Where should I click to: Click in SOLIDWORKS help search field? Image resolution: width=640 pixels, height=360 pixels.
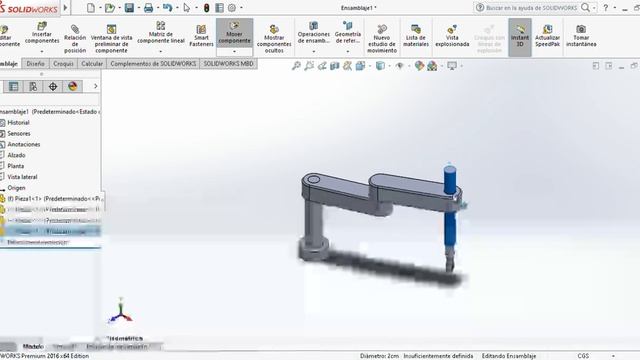pos(531,8)
